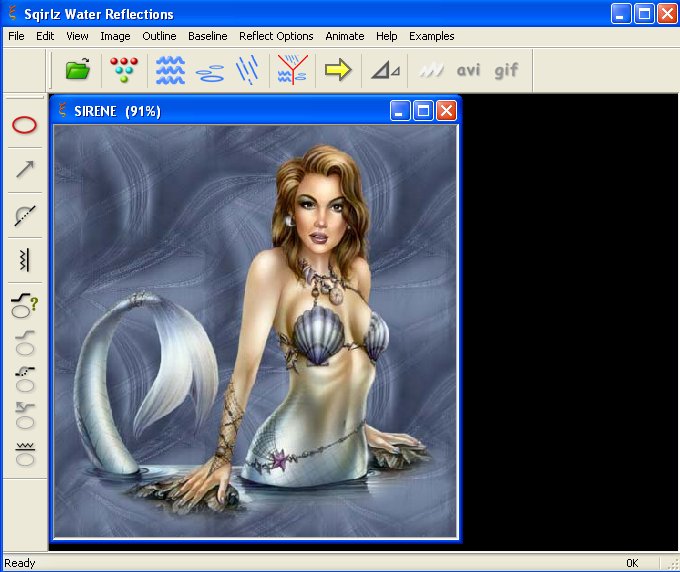Open image with green folder icon
The height and width of the screenshot is (572, 680).
pos(78,69)
